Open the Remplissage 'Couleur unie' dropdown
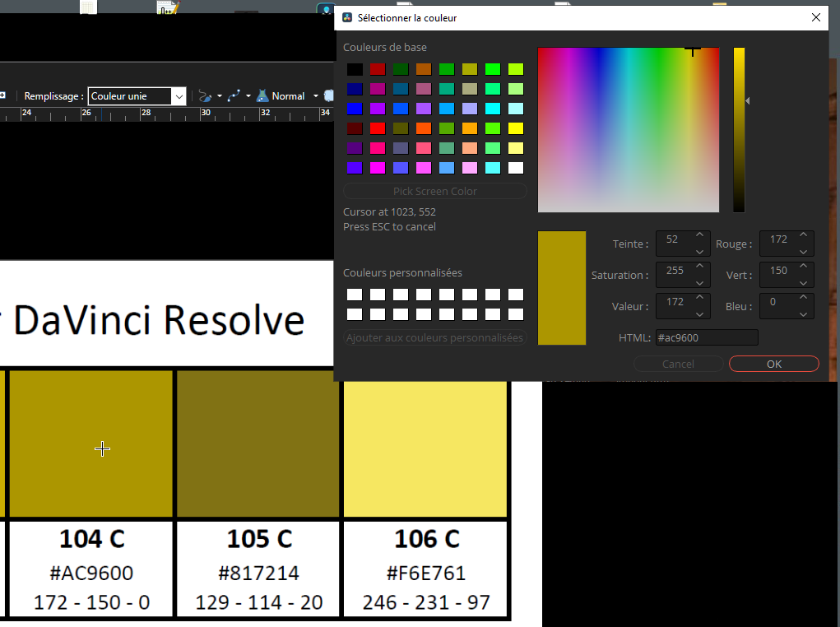The image size is (840, 627). click(x=137, y=96)
